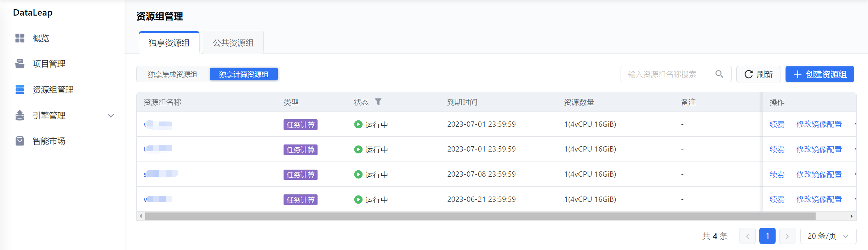Viewport: 868px width, 250px height.
Task: Click the 引擎管理 stack icon
Action: pyautogui.click(x=20, y=115)
